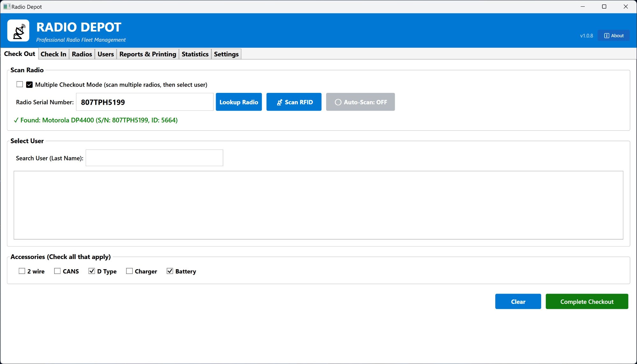Open the Reports & Printing tab

pyautogui.click(x=147, y=54)
